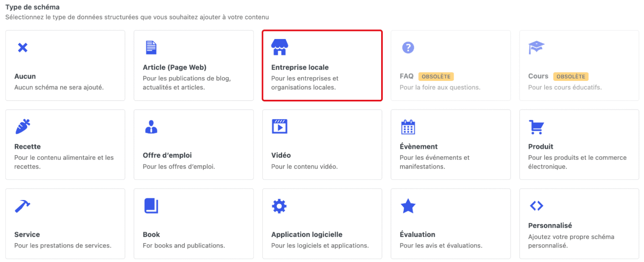
Task: Click 'Pour la foire aux questions.' text
Action: point(440,88)
